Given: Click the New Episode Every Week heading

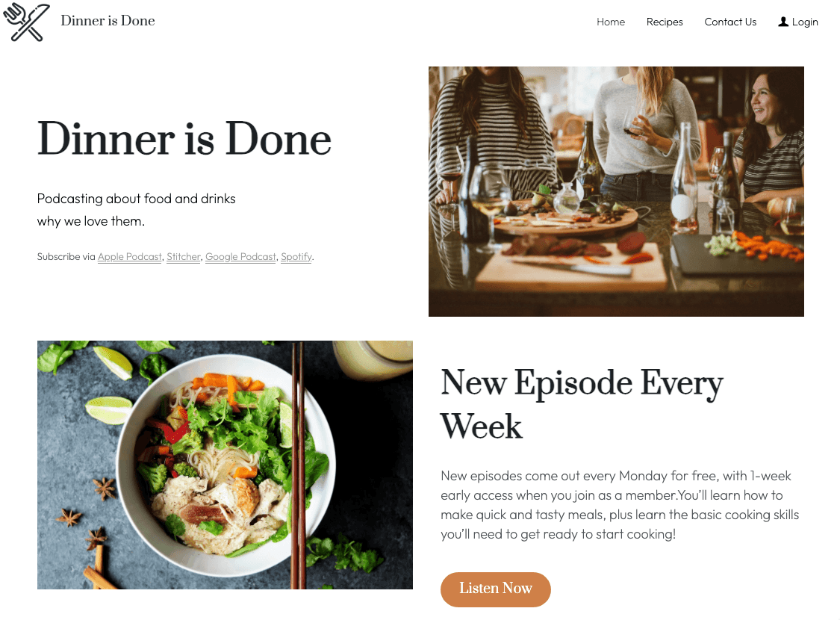Looking at the screenshot, I should click(x=582, y=404).
